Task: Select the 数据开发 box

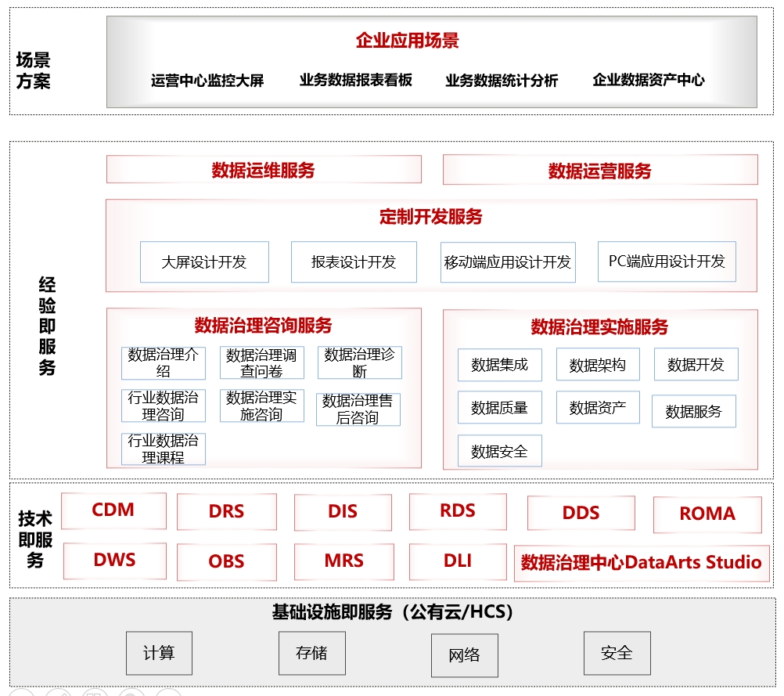Action: (696, 364)
